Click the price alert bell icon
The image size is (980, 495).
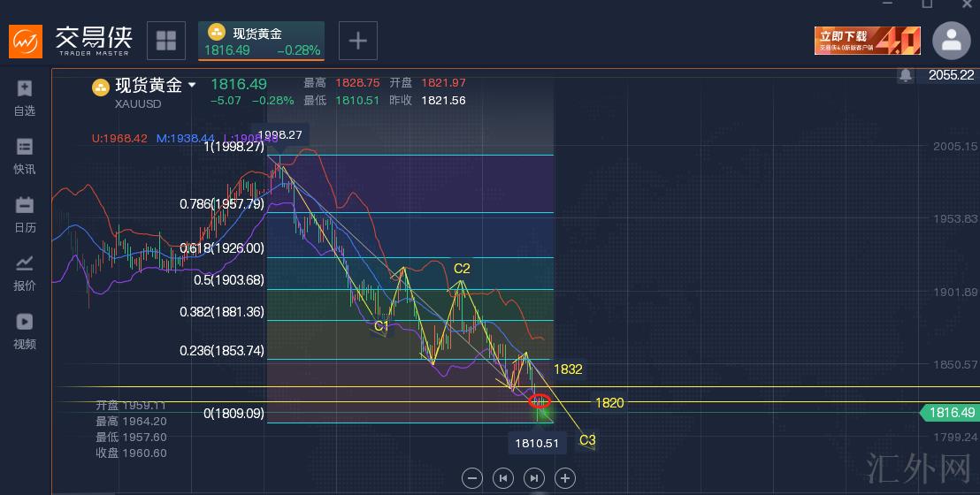pyautogui.click(x=905, y=76)
